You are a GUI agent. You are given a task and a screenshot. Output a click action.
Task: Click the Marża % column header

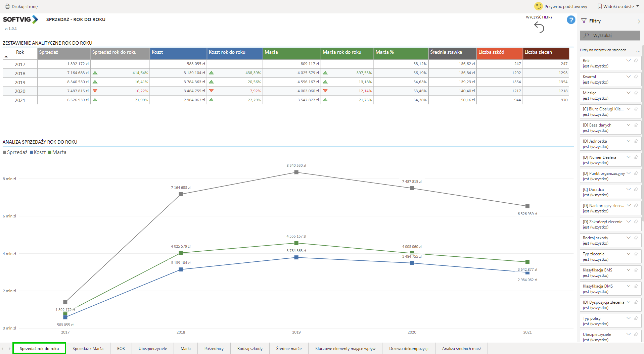[x=401, y=52]
